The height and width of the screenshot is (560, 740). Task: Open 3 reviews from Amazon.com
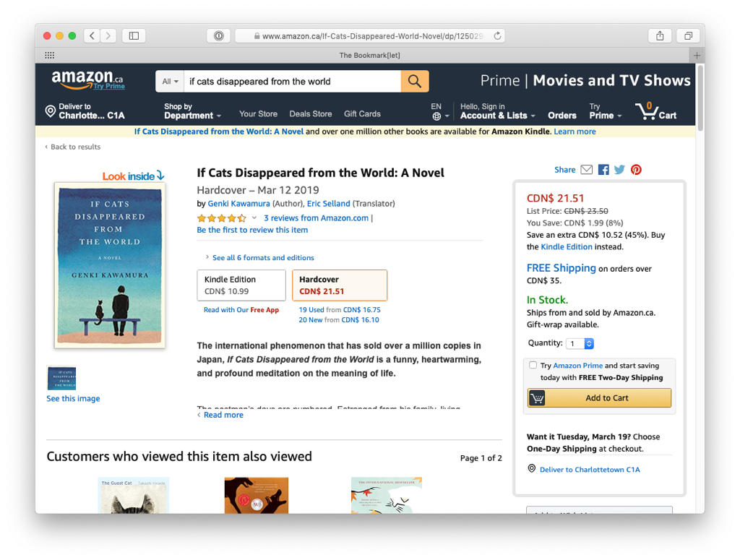pos(317,218)
